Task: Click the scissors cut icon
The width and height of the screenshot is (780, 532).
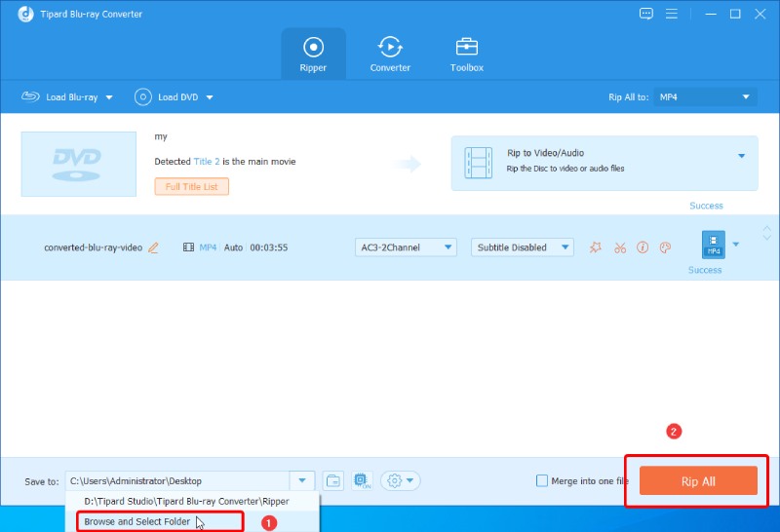Action: click(620, 247)
